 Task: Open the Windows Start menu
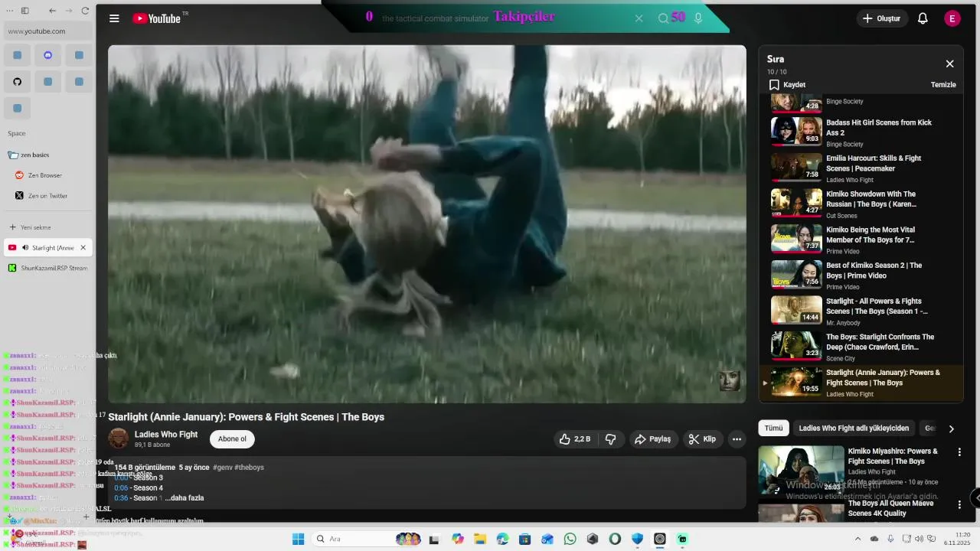pos(299,539)
